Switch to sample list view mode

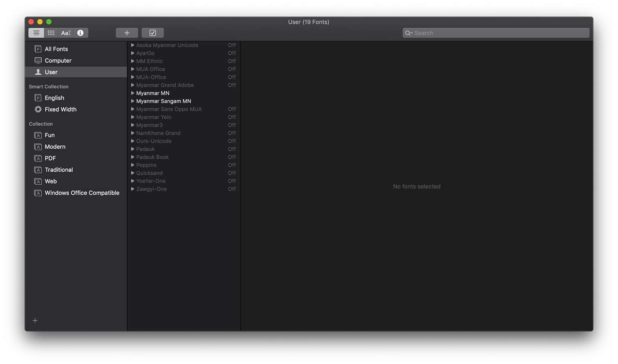coord(36,33)
